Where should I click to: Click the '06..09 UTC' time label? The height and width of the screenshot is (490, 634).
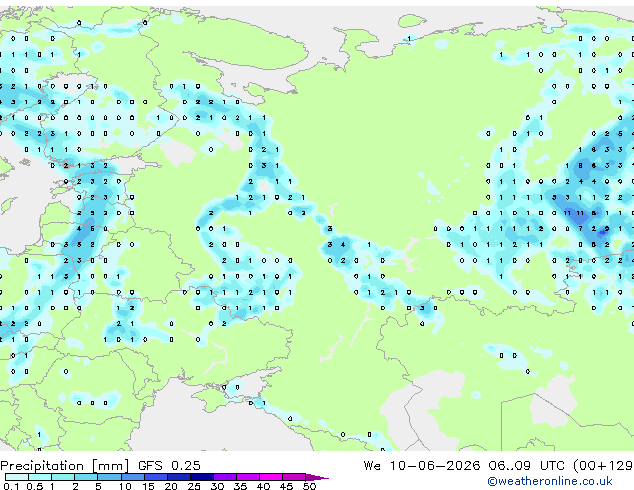tap(526, 466)
